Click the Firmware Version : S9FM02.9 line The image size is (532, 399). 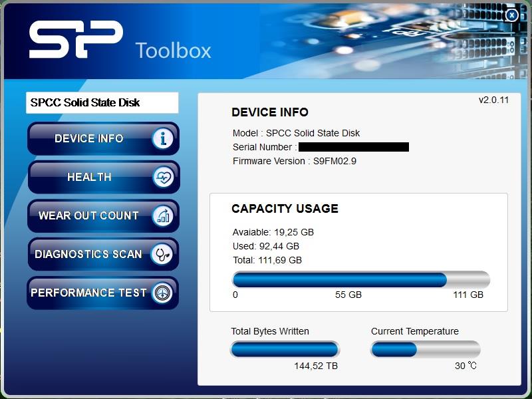(295, 161)
